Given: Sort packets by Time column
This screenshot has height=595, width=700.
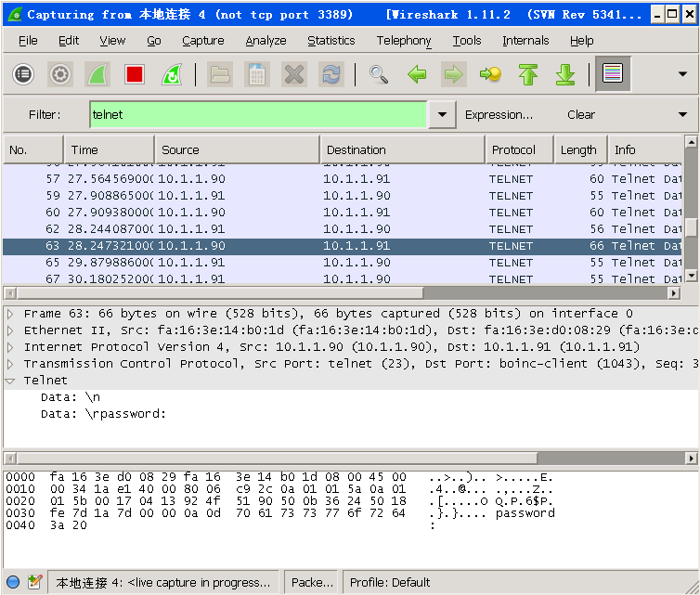Looking at the screenshot, I should (110, 150).
